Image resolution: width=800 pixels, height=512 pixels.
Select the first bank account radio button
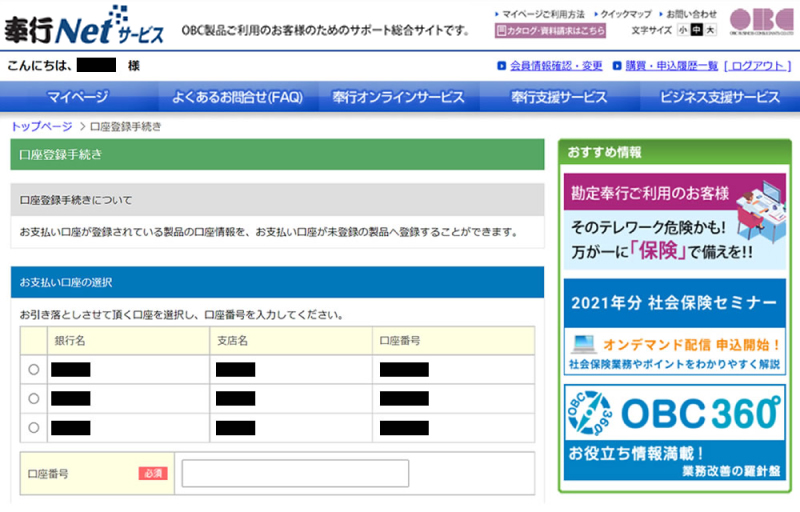point(34,369)
